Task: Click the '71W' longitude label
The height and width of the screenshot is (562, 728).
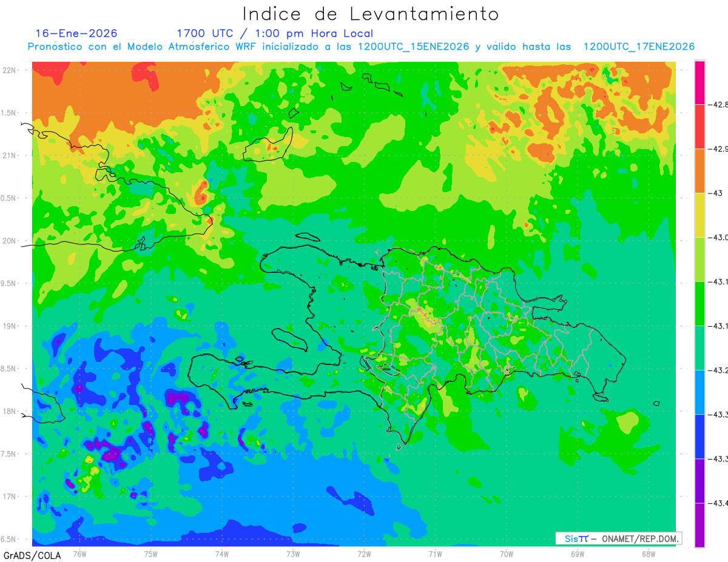Action: point(435,554)
